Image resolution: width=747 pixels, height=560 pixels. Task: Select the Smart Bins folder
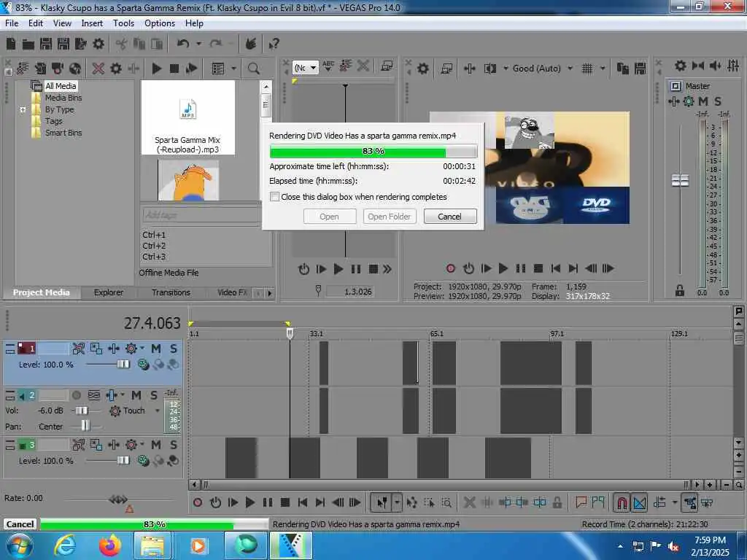pos(63,133)
